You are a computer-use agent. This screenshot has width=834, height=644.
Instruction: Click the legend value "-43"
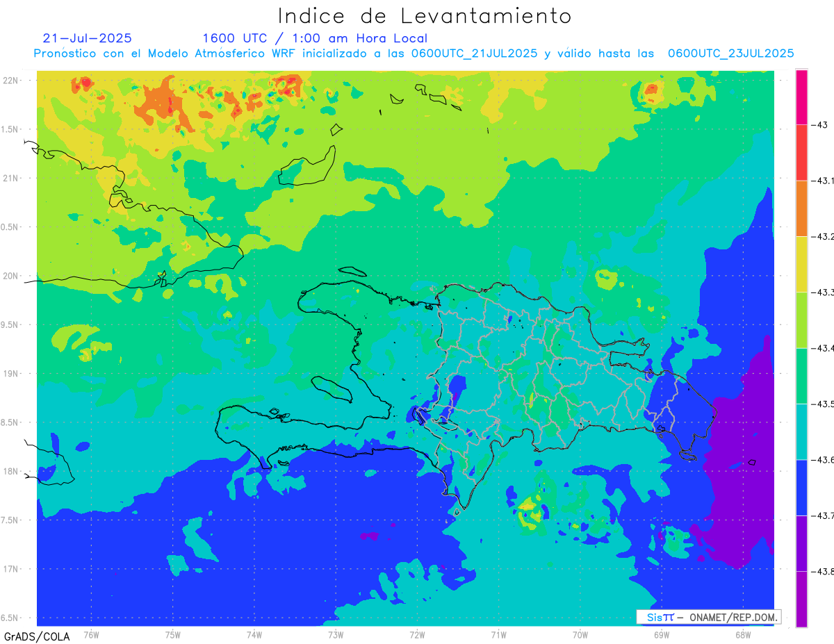click(821, 125)
